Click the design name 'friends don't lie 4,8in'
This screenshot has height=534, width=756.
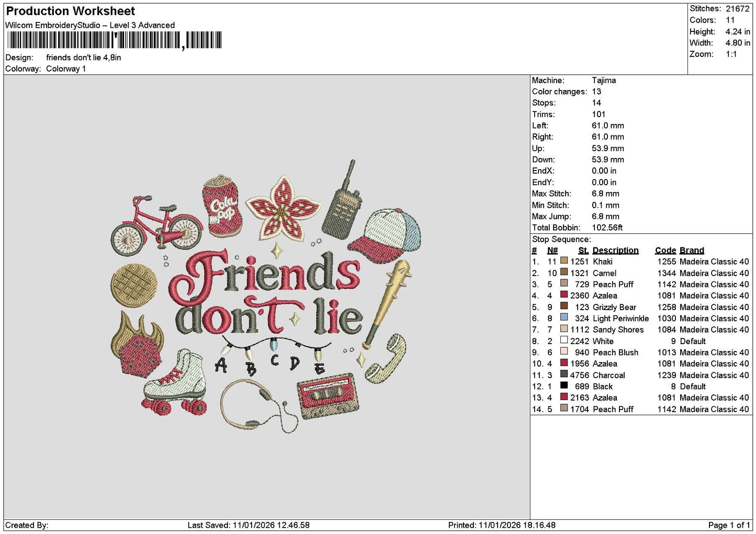click(84, 58)
